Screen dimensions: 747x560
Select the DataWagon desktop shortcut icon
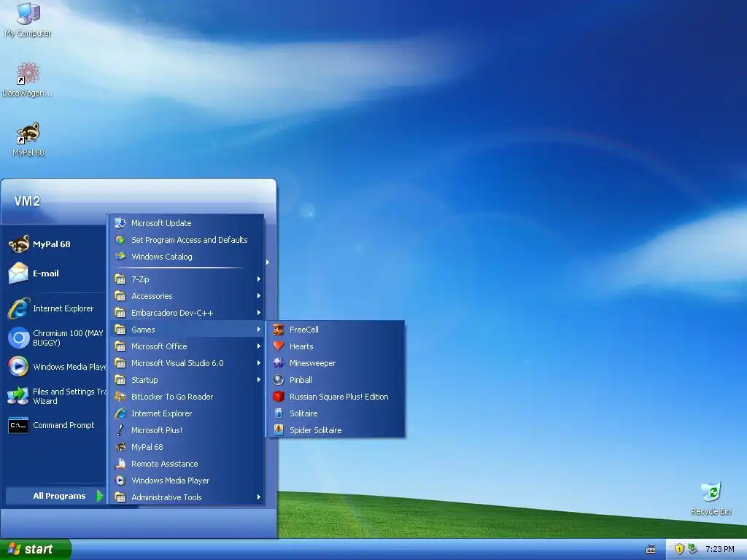(28, 79)
